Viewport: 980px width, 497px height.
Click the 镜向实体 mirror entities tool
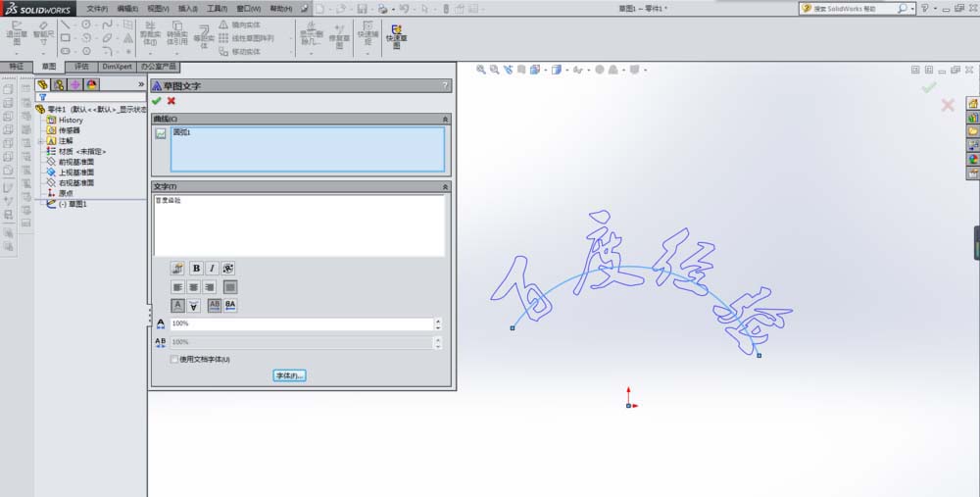click(x=239, y=25)
